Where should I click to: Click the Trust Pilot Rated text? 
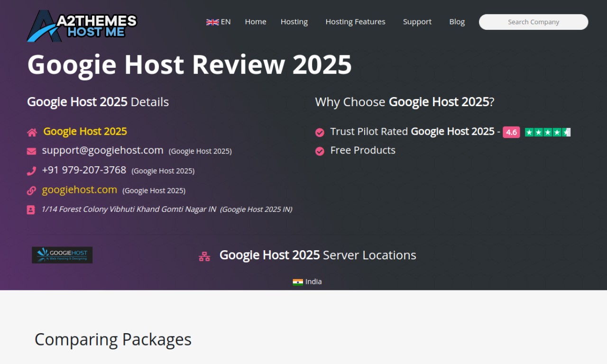tap(369, 131)
